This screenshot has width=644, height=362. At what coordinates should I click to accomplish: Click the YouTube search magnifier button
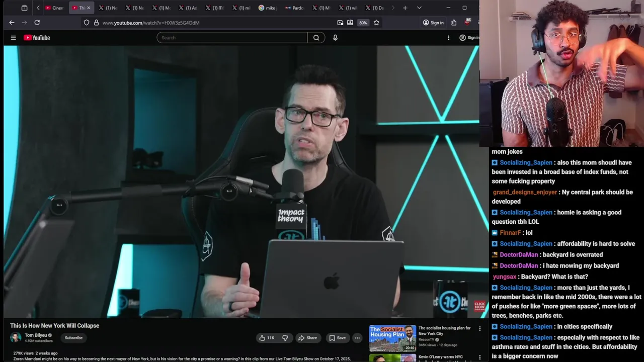316,38
